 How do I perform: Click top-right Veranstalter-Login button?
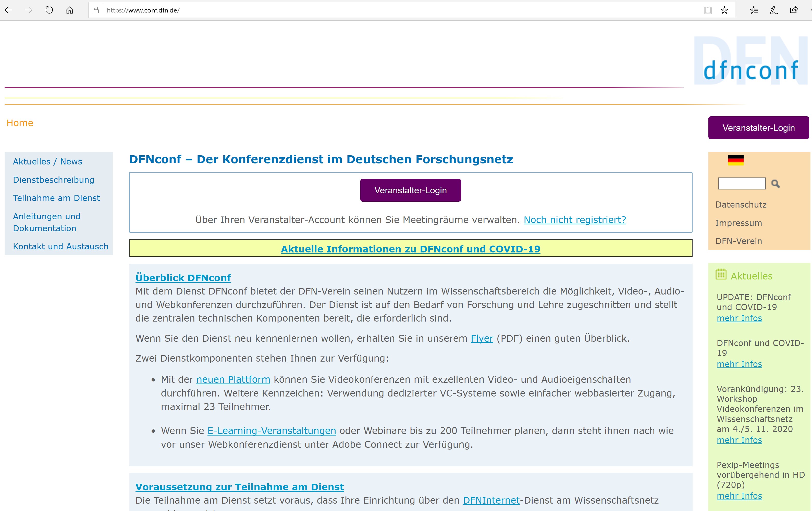[x=758, y=128]
